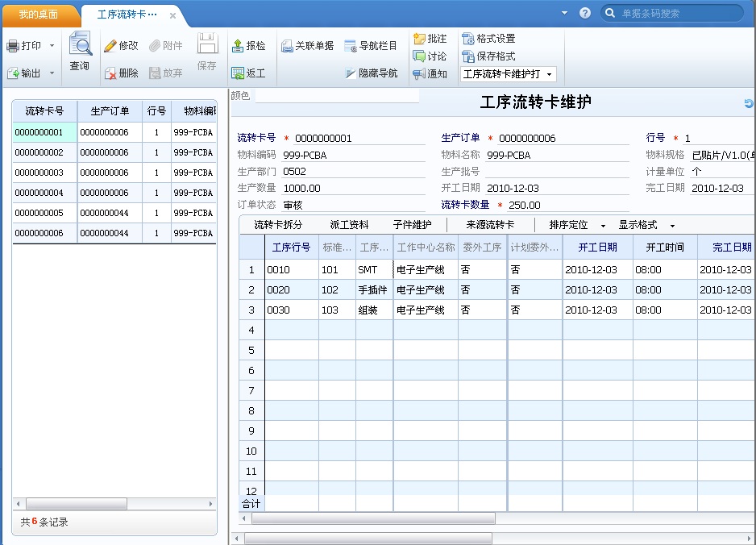Click the Save (保存) floppy disk icon
The height and width of the screenshot is (545, 756).
(x=208, y=44)
